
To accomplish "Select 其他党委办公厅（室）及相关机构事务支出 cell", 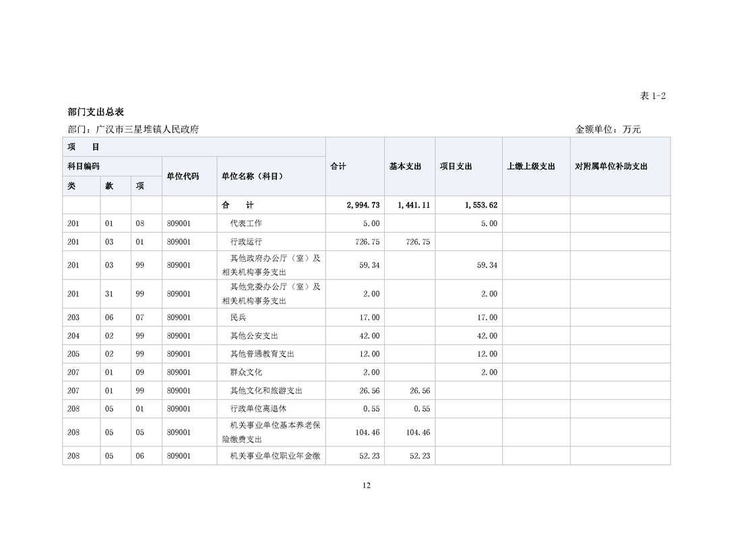I will [x=271, y=294].
